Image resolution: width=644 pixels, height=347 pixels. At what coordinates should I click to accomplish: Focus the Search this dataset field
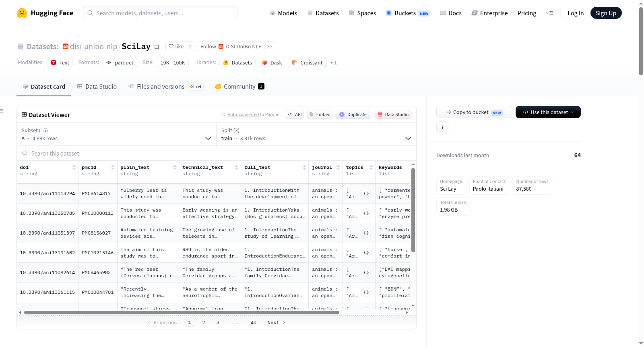click(x=217, y=154)
